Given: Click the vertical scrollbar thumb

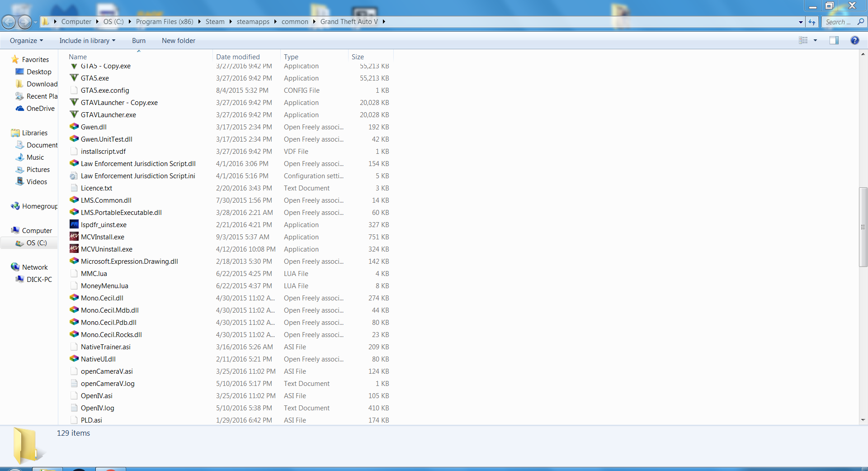Looking at the screenshot, I should click(863, 227).
